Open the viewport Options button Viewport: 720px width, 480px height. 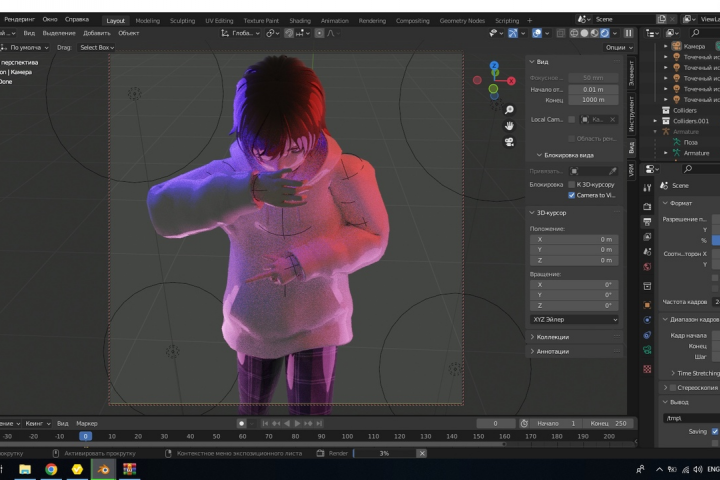[x=619, y=47]
